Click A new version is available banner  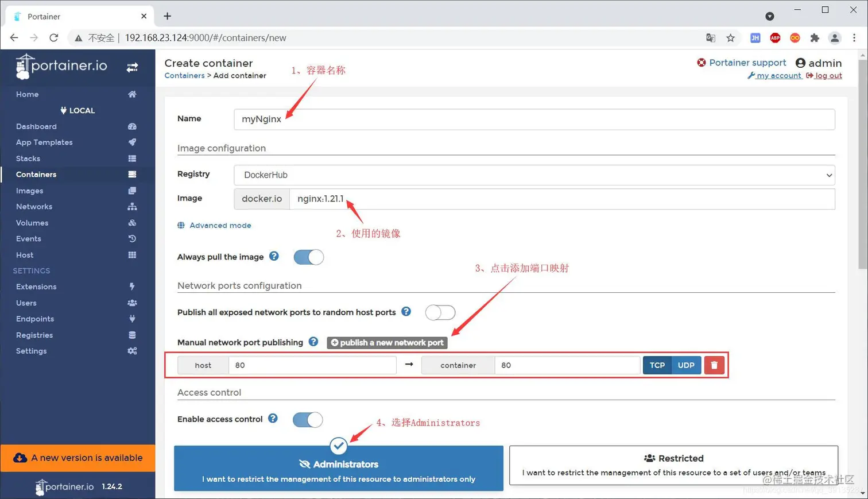(77, 458)
